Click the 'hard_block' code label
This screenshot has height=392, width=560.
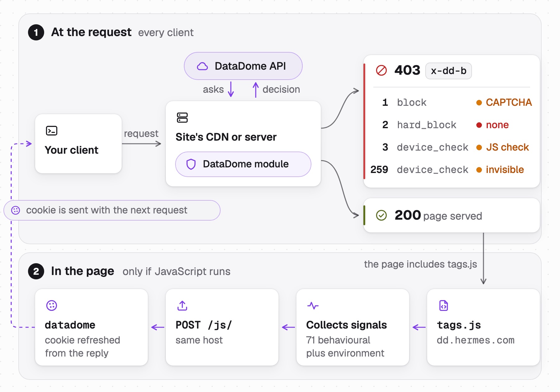tap(427, 125)
